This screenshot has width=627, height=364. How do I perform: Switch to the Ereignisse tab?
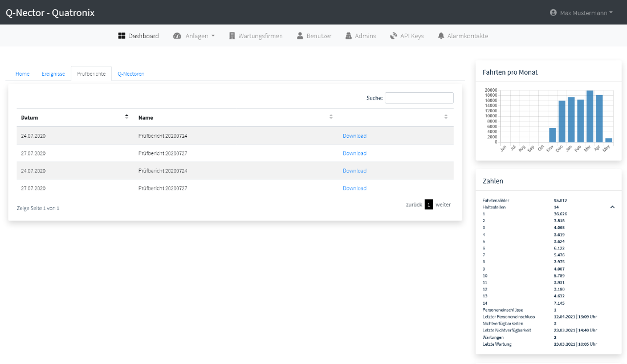coord(53,74)
